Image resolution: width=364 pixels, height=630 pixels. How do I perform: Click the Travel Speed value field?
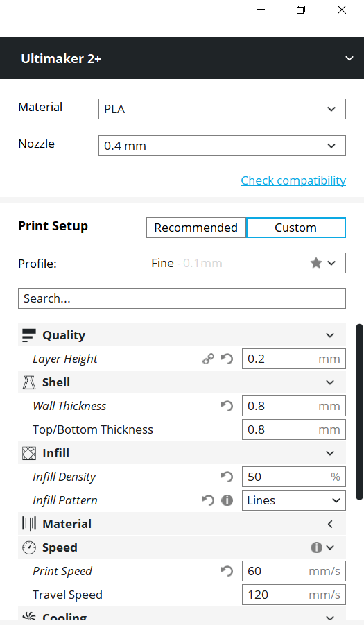[x=294, y=595]
